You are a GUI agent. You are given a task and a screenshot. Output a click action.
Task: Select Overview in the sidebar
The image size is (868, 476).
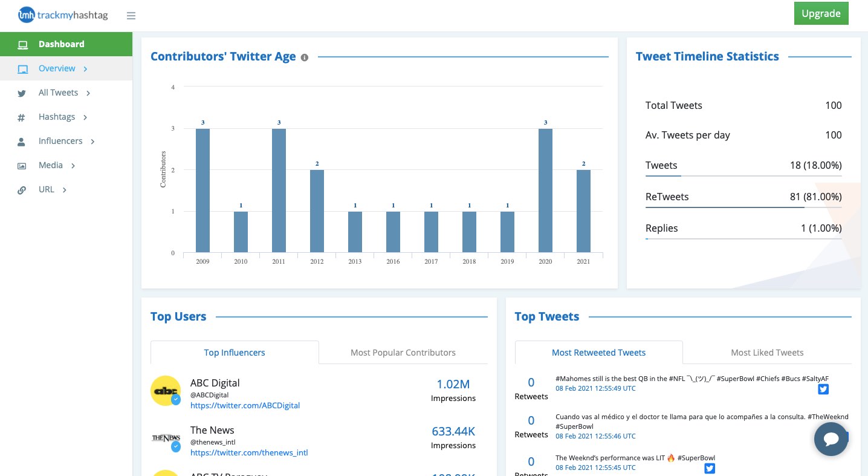[66, 68]
